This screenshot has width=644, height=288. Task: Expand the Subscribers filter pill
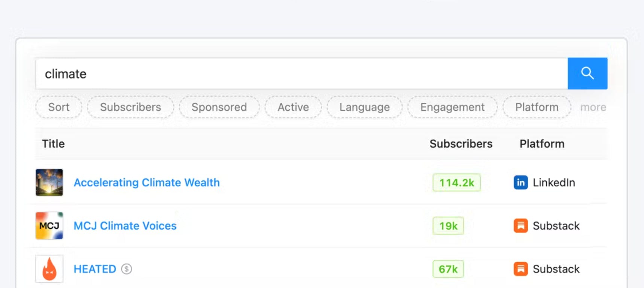(x=130, y=107)
